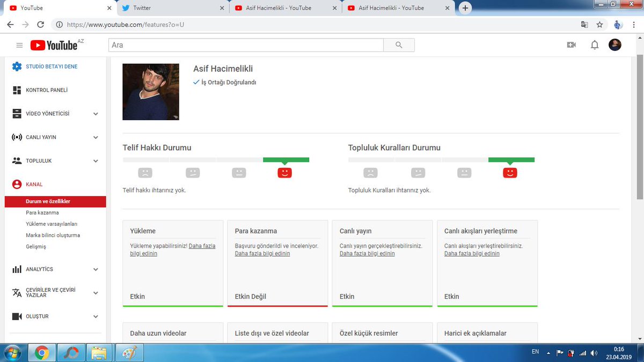Screen dimensions: 644x362
Task: Click the green community guidelines bar segment
Action: pyautogui.click(x=511, y=159)
